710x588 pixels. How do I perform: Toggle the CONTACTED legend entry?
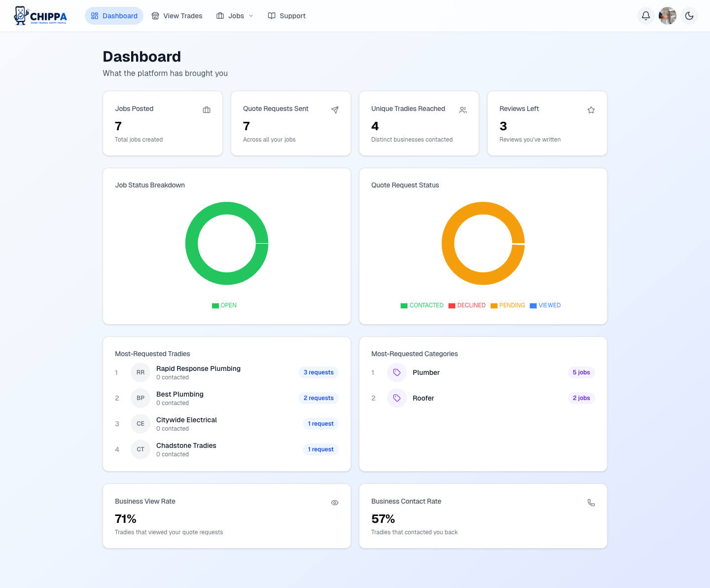(x=422, y=305)
